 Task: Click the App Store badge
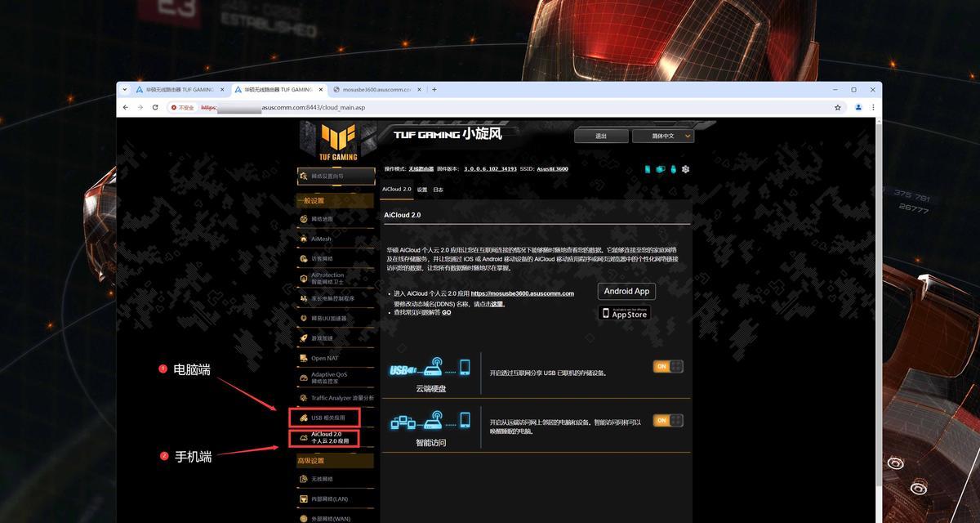[x=624, y=313]
